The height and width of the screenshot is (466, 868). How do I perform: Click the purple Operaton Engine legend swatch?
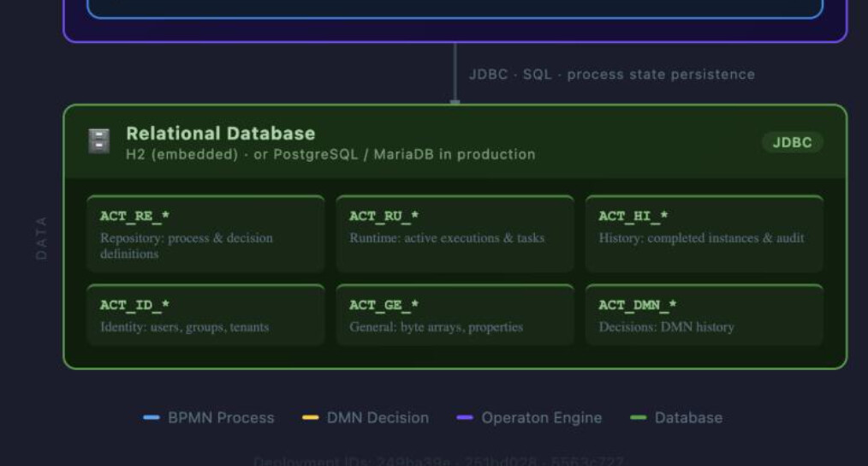[465, 418]
